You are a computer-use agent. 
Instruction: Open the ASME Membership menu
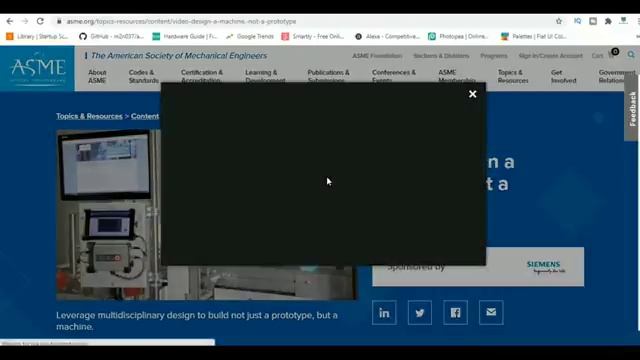(x=456, y=76)
